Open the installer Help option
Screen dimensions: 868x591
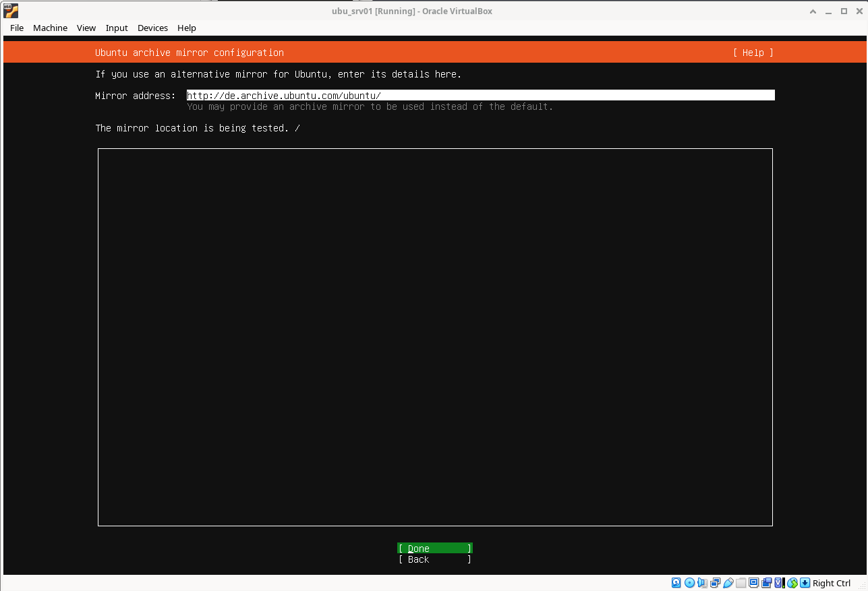click(x=753, y=53)
